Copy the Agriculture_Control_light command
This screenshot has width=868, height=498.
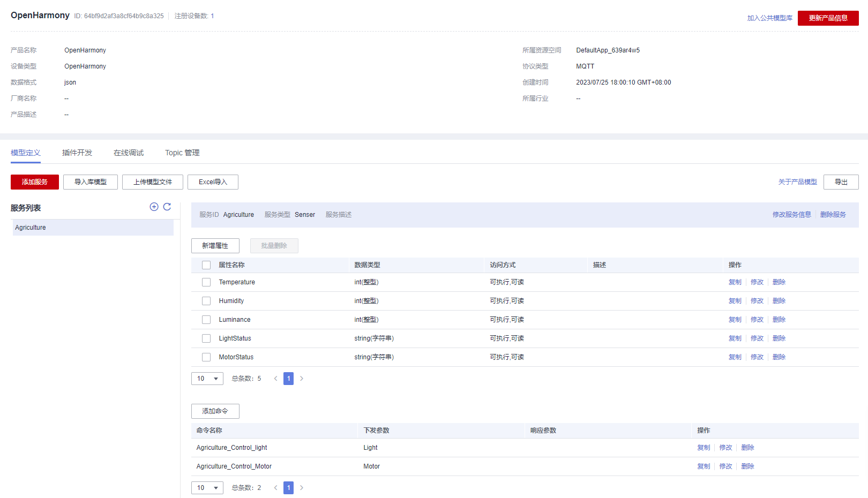(704, 448)
